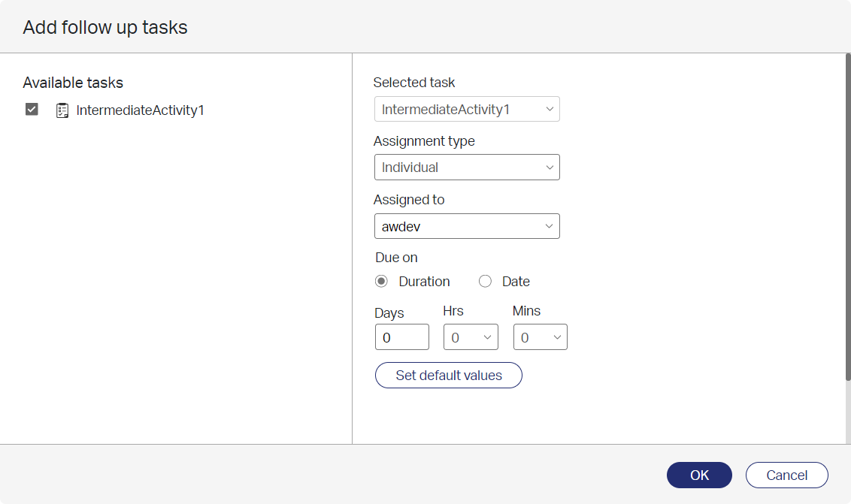Click the Available tasks heading
This screenshot has height=504, width=851.
point(73,83)
